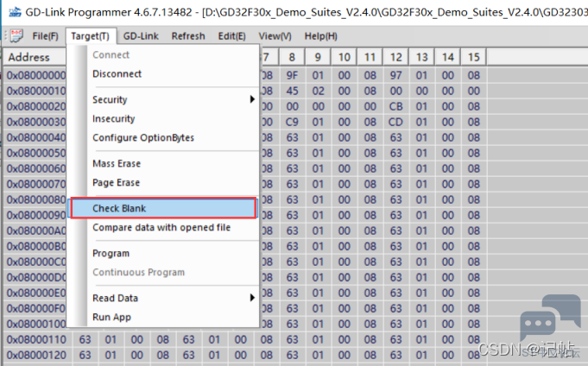588x366 pixels.
Task: Click column header 10
Action: [x=344, y=57]
